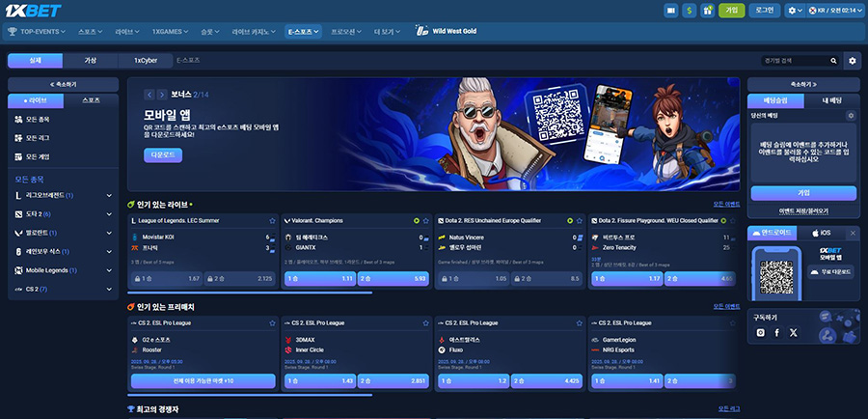Open the bet ticket icon in header
This screenshot has width=868, height=419.
pyautogui.click(x=671, y=11)
